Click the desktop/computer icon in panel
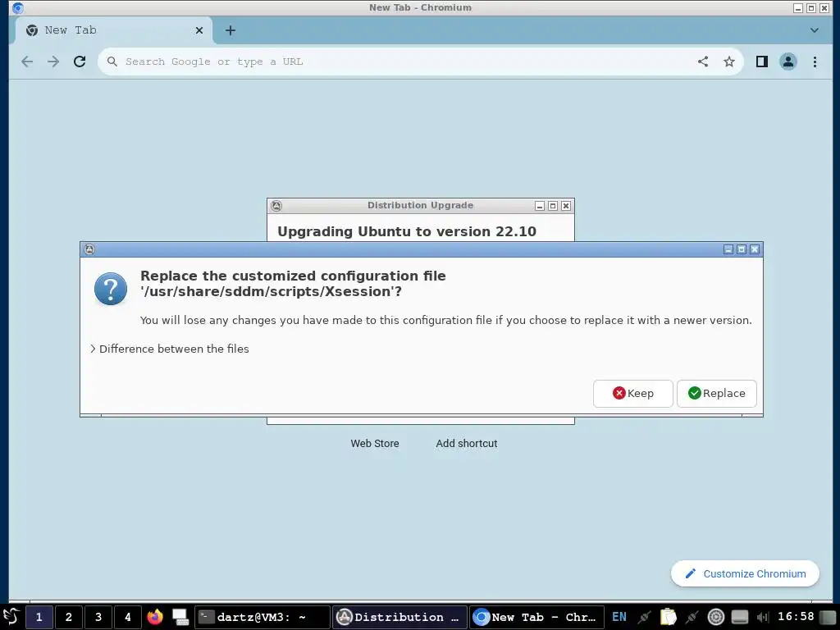Image resolution: width=840 pixels, height=630 pixels. tap(180, 617)
